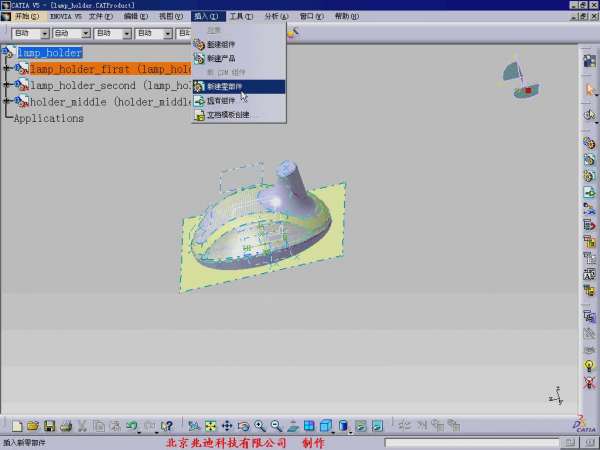The image size is (600, 450).
Task: Click the Select arrow tool in right toolbar
Action: [590, 90]
